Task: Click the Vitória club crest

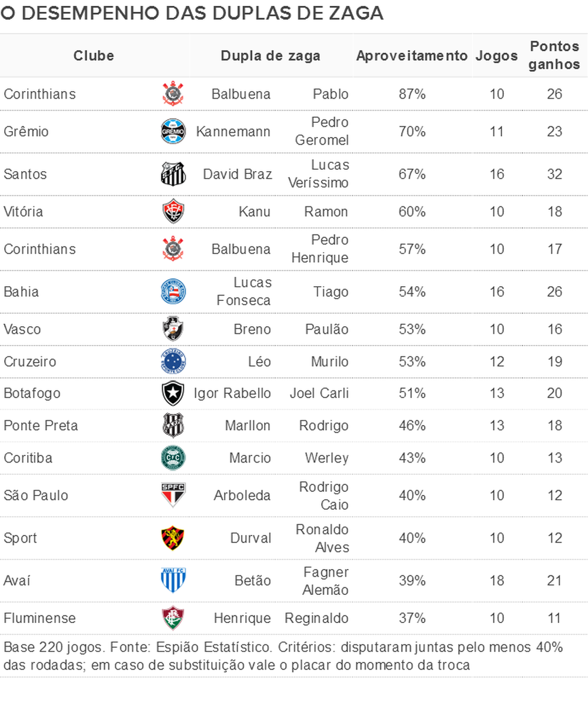Action: click(x=173, y=212)
